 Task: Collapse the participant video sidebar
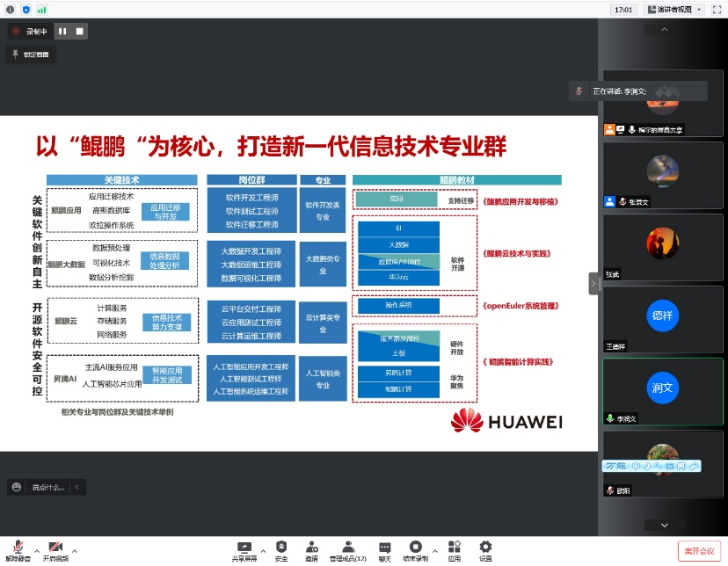click(593, 284)
